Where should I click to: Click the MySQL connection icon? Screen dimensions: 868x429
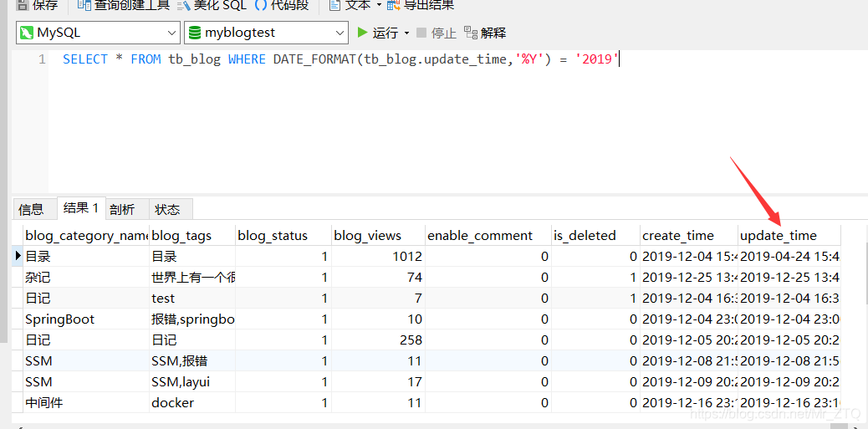pyautogui.click(x=27, y=33)
